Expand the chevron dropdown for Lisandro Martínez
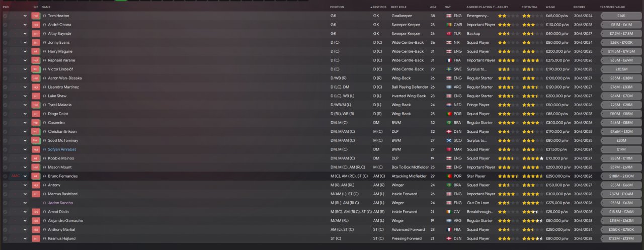The image size is (644, 250). [25, 87]
